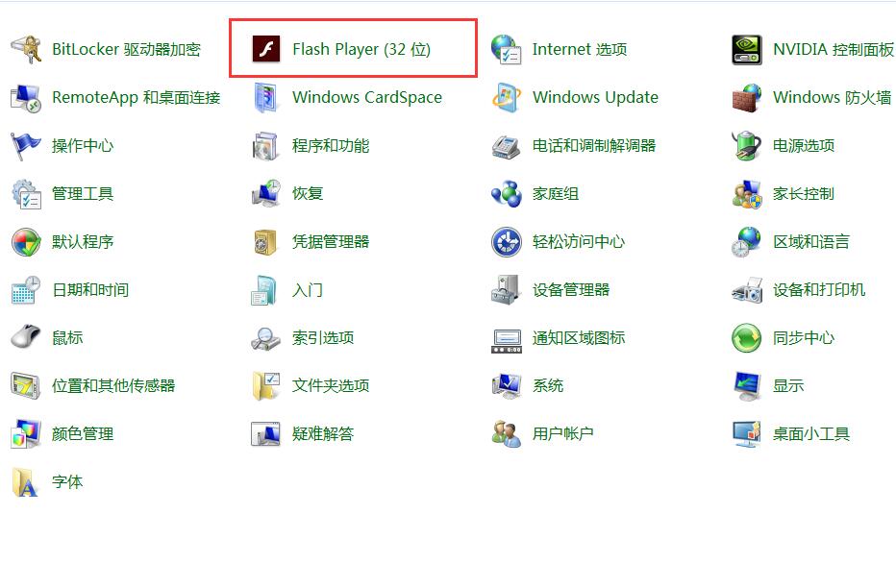This screenshot has width=896, height=588.
Task: Click the 鼠标 link text
Action: (x=67, y=338)
